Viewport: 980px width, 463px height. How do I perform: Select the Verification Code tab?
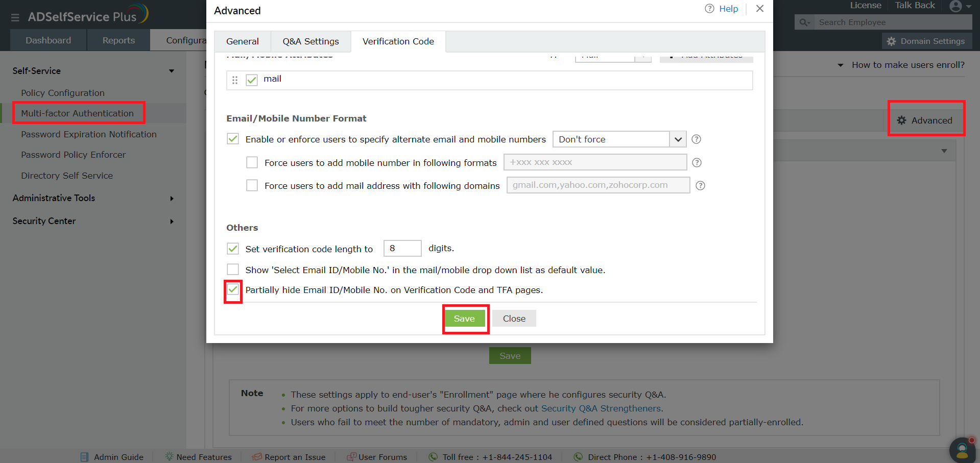[398, 41]
